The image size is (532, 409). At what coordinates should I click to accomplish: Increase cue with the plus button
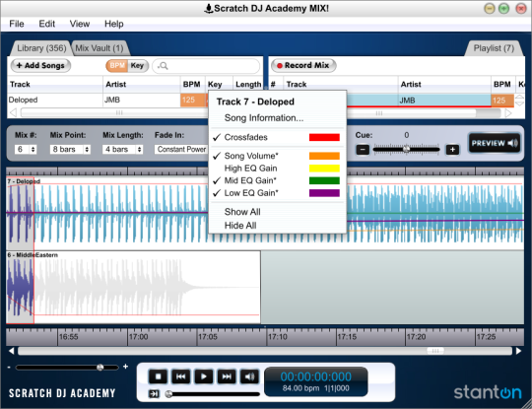tap(452, 150)
